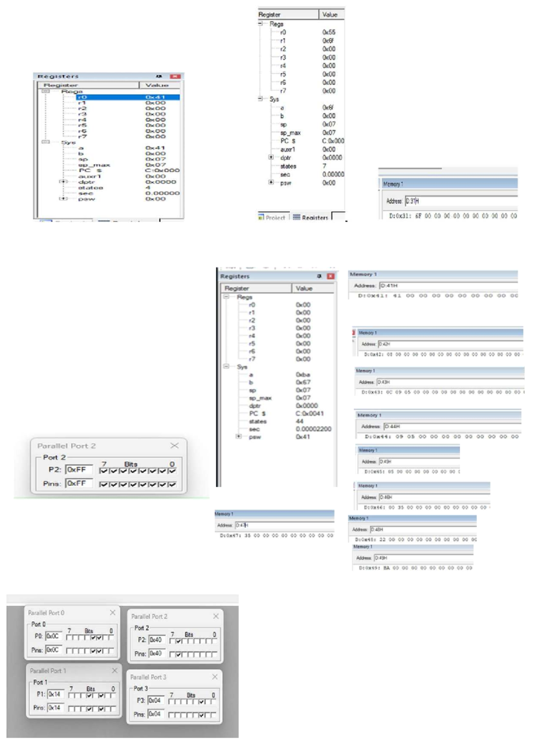The height and width of the screenshot is (756, 535).
Task: Click Register column header in panel with r0 0x55
Action: (288, 15)
